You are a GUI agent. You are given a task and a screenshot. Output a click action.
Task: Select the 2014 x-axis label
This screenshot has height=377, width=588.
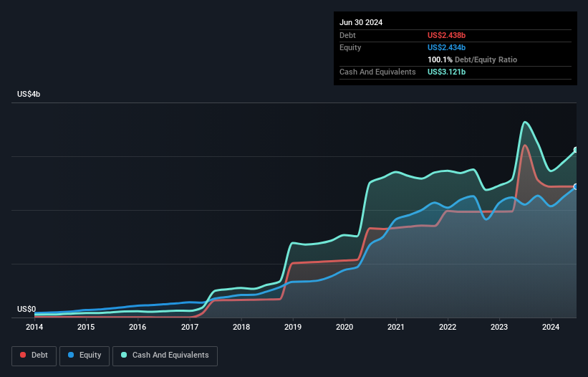(34, 327)
